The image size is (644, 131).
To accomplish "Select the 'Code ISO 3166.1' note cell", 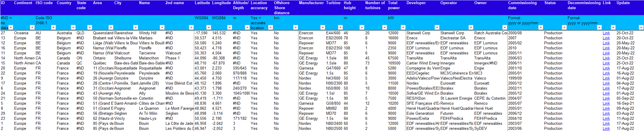I will point(46,23).
